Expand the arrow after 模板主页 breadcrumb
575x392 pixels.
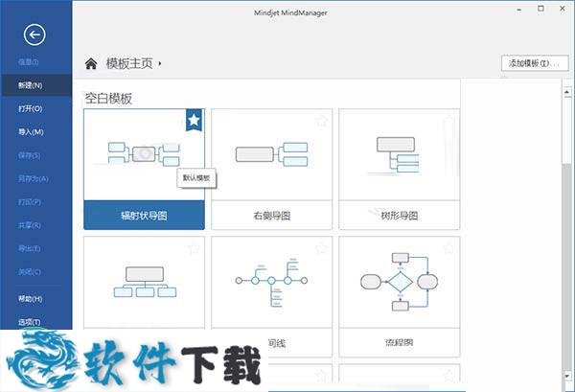[x=160, y=64]
